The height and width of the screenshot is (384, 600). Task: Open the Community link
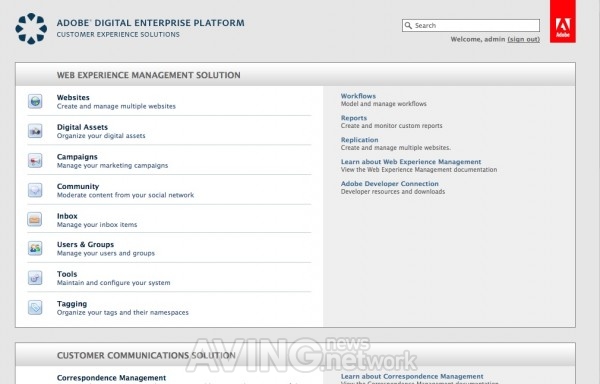[x=78, y=186]
